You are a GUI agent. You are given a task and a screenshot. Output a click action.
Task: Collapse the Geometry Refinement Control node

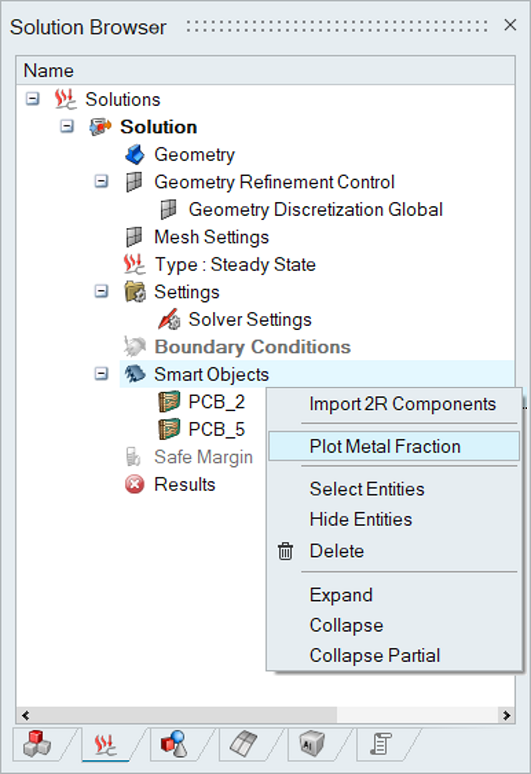pyautogui.click(x=101, y=182)
